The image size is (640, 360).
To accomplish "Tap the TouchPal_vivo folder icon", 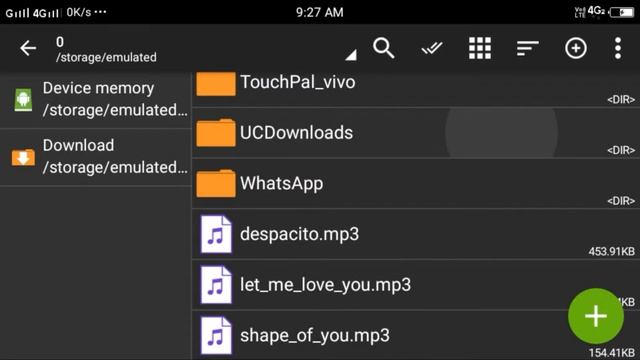I will [x=216, y=84].
